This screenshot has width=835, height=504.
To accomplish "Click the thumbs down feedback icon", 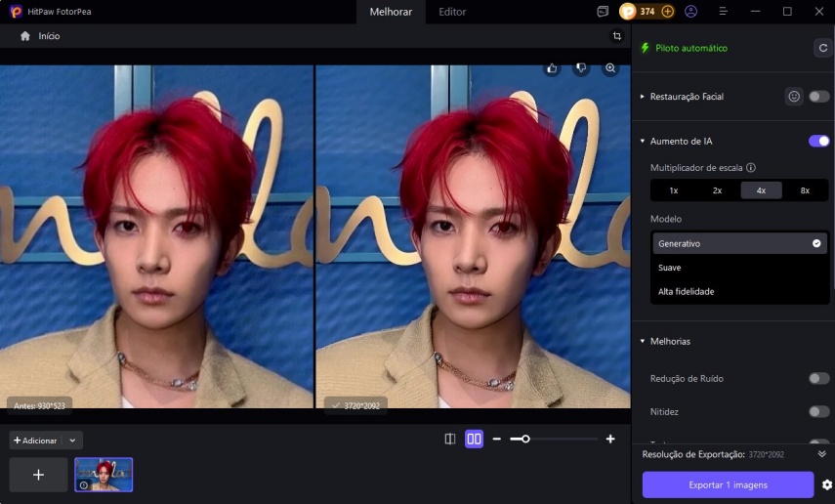I will 581,68.
